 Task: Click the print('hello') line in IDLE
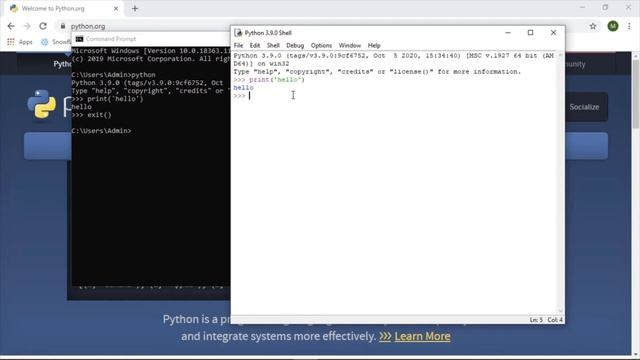269,80
